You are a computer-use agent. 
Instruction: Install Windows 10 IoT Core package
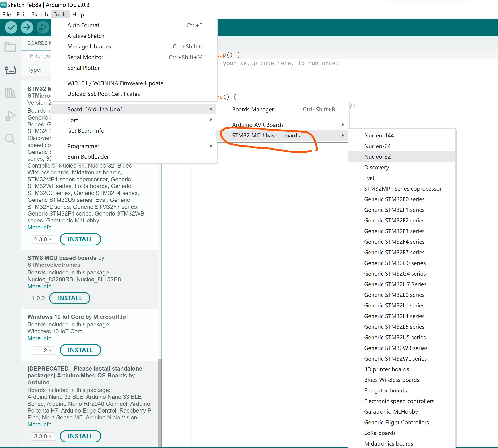[x=80, y=350]
